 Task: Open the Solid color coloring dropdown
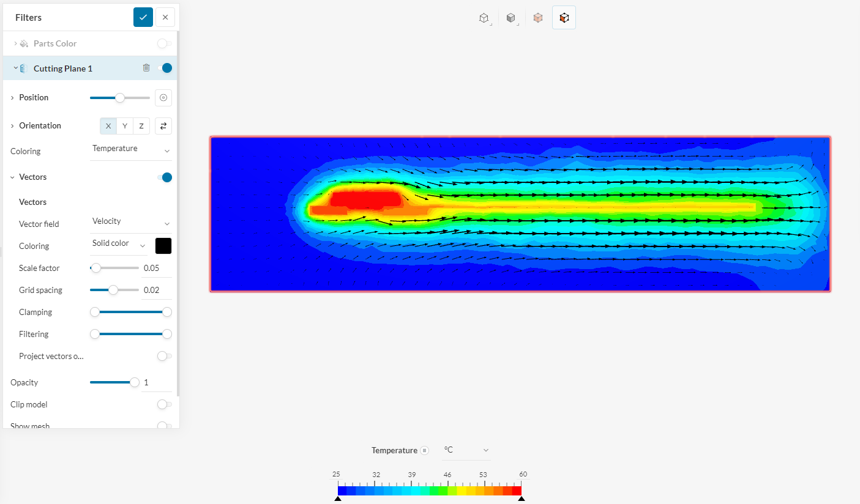pos(119,244)
